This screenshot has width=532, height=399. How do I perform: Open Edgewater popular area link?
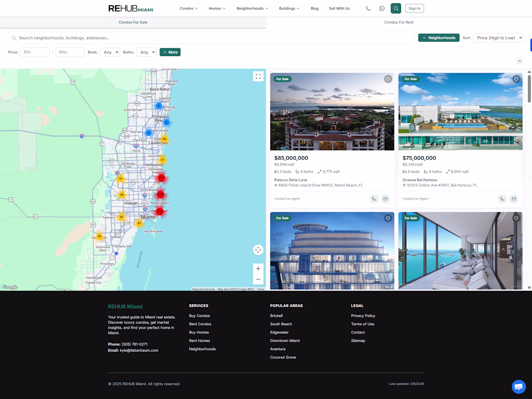click(x=279, y=333)
